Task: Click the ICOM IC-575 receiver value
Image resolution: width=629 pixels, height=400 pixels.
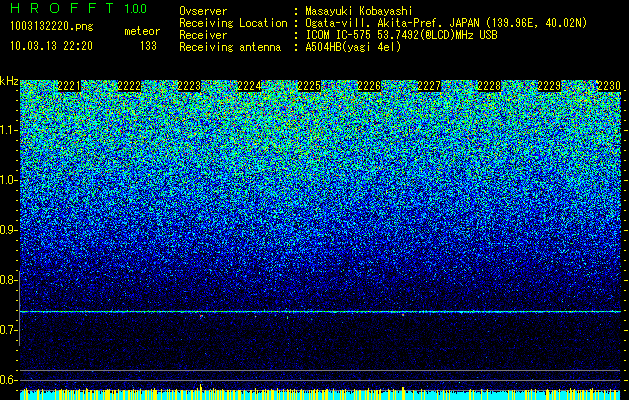Action: point(401,35)
